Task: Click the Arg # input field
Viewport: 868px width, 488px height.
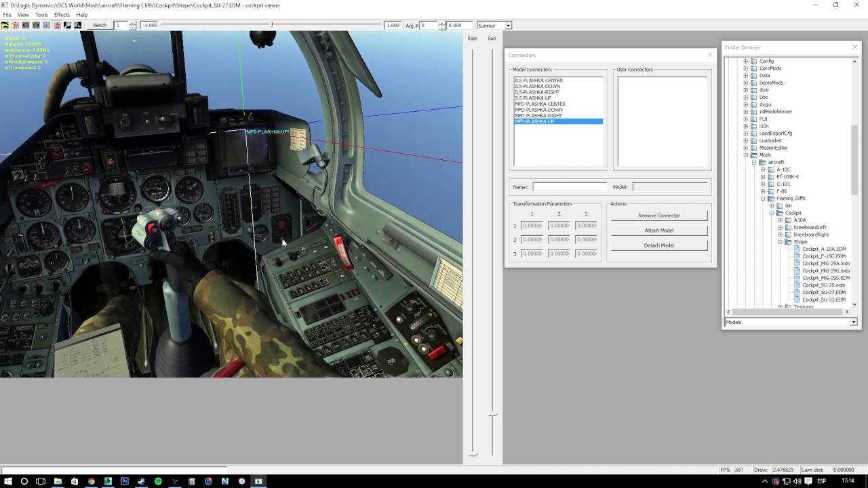Action: coord(429,25)
